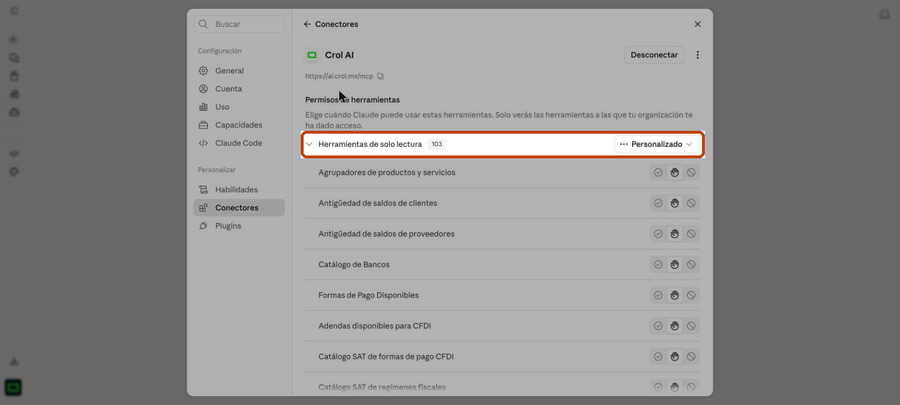Click the Desconectar button
Screen dimensions: 900x405
[x=654, y=55]
